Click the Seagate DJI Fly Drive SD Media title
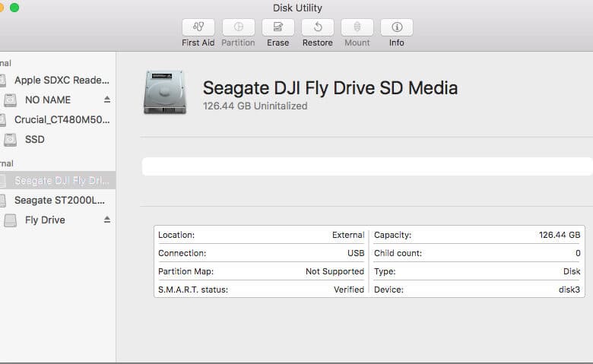This screenshot has height=364, width=593. tap(330, 88)
